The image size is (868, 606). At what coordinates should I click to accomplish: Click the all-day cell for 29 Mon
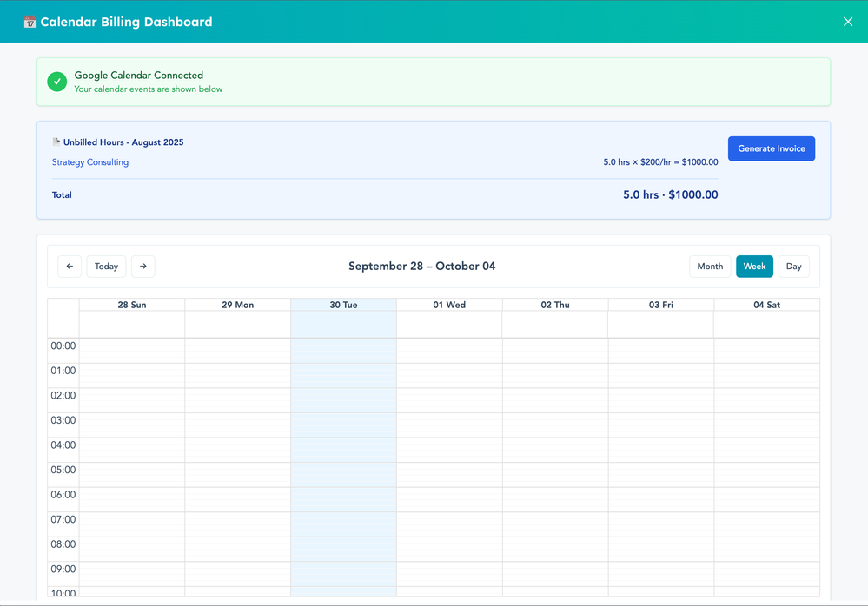point(237,324)
